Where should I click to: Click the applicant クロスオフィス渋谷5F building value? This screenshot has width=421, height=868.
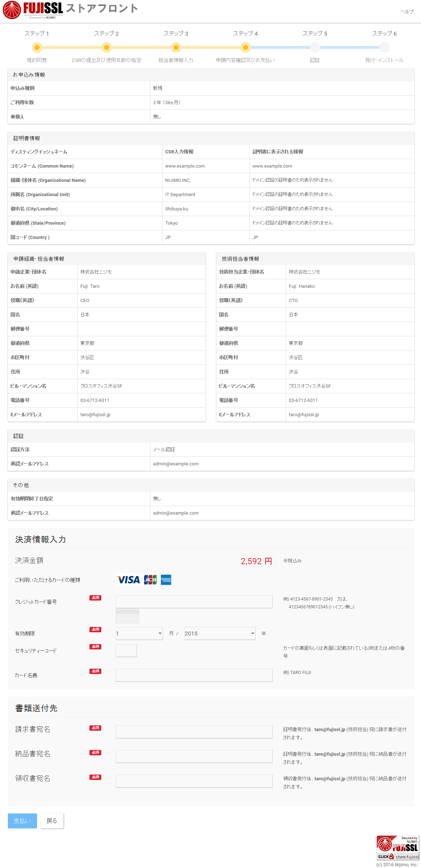pyautogui.click(x=101, y=386)
